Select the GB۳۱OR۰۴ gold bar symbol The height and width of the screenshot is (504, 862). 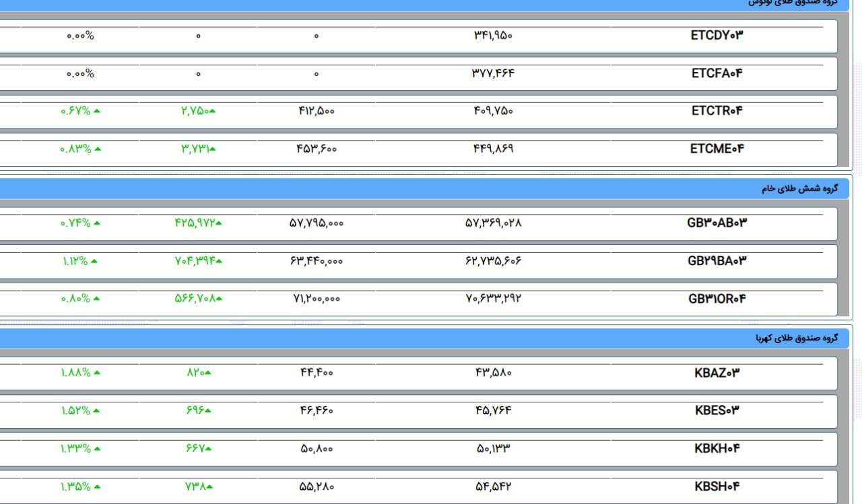[717, 299]
